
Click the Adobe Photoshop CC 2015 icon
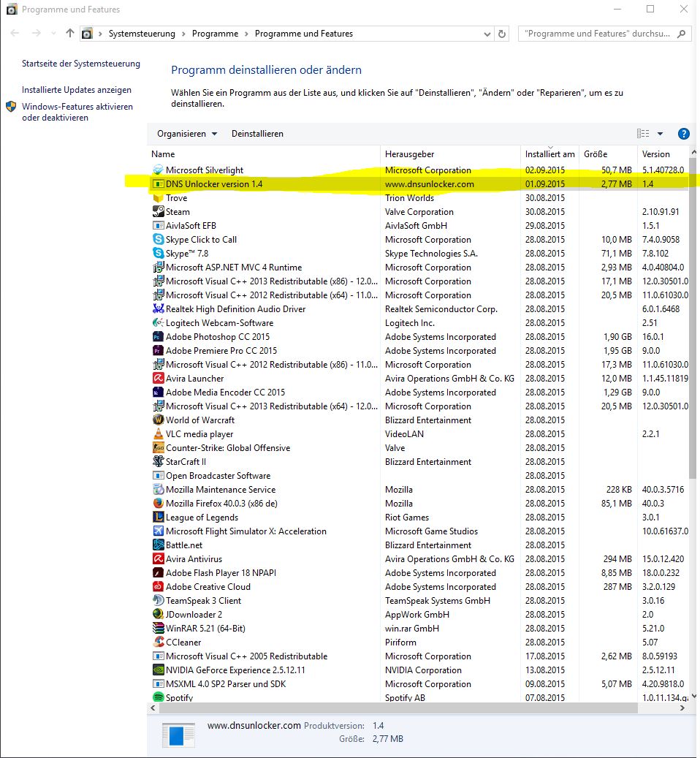158,336
